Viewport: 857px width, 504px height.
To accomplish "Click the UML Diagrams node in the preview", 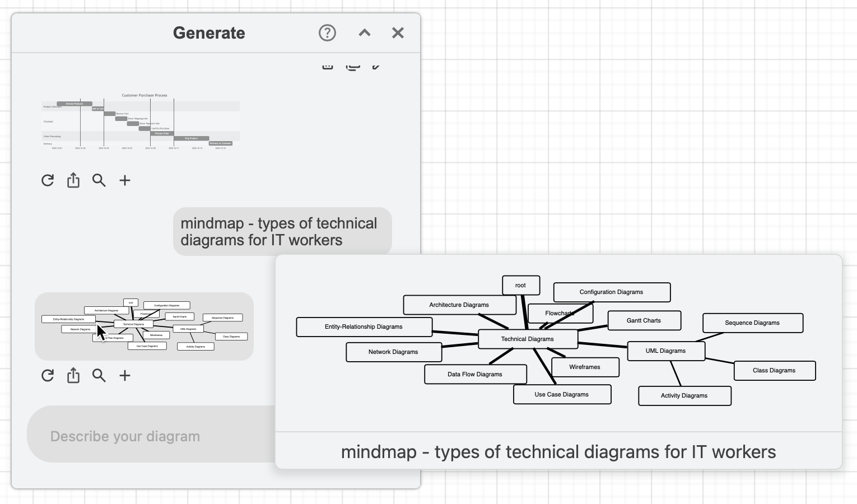I will click(666, 351).
